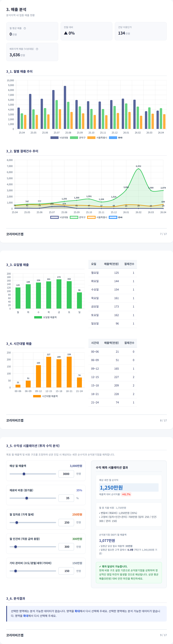Enable the struck-out 전국 legend in 월별 결제건수 추이
The image size is (173, 644).
[x=116, y=217]
